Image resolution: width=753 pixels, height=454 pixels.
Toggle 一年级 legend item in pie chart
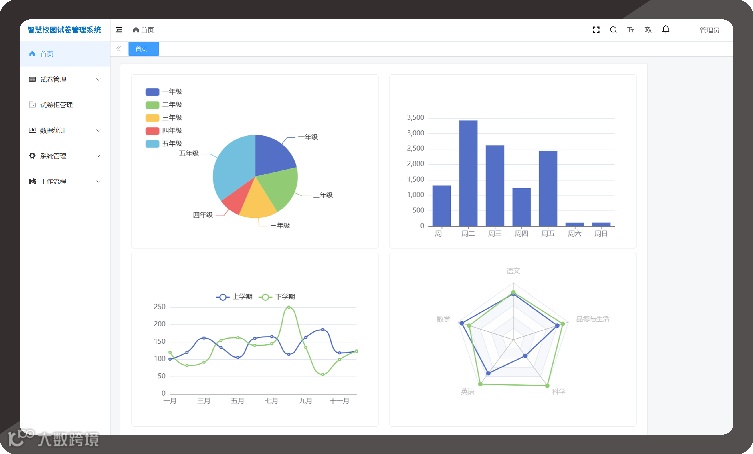164,92
